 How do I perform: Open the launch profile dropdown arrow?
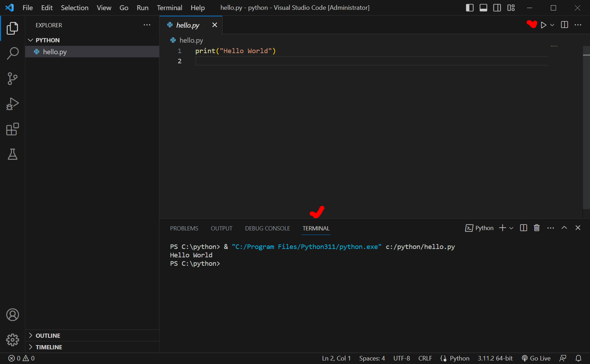(x=511, y=228)
